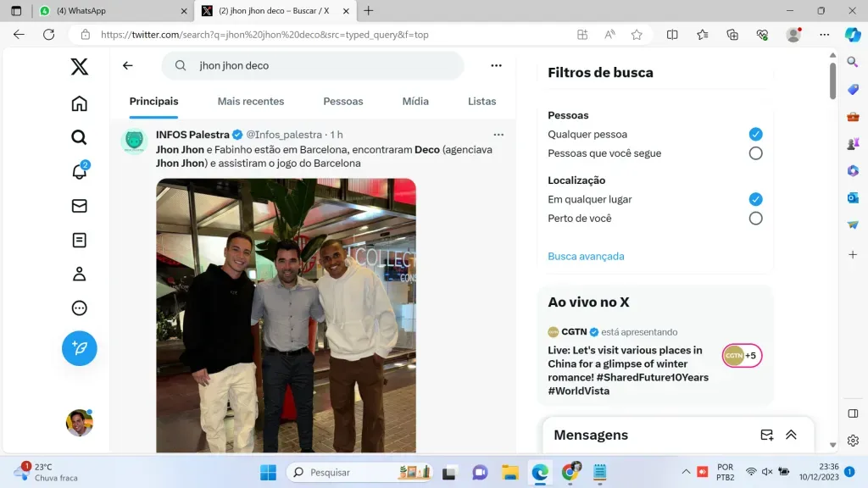868x488 pixels.
Task: Click the blue compose post button
Action: pyautogui.click(x=79, y=348)
